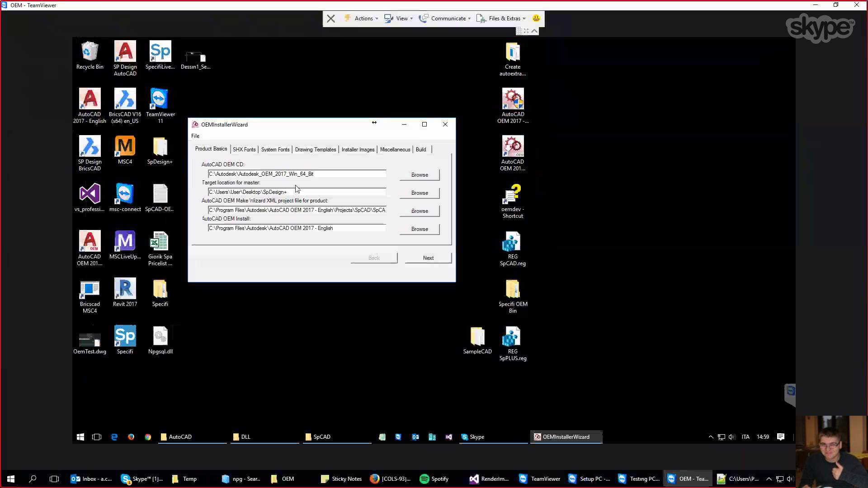Select Create autoextra folder icon
Screen dimensions: 868x488
(x=513, y=59)
